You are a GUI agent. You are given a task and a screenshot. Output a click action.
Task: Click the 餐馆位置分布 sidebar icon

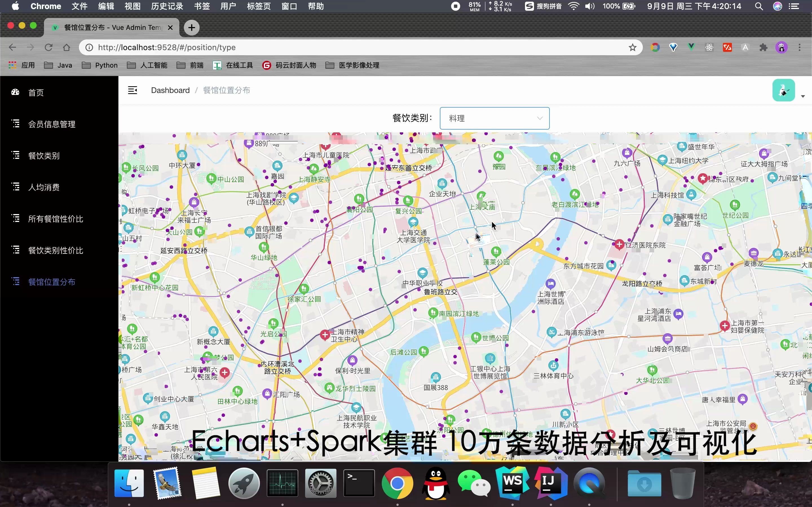[15, 282]
